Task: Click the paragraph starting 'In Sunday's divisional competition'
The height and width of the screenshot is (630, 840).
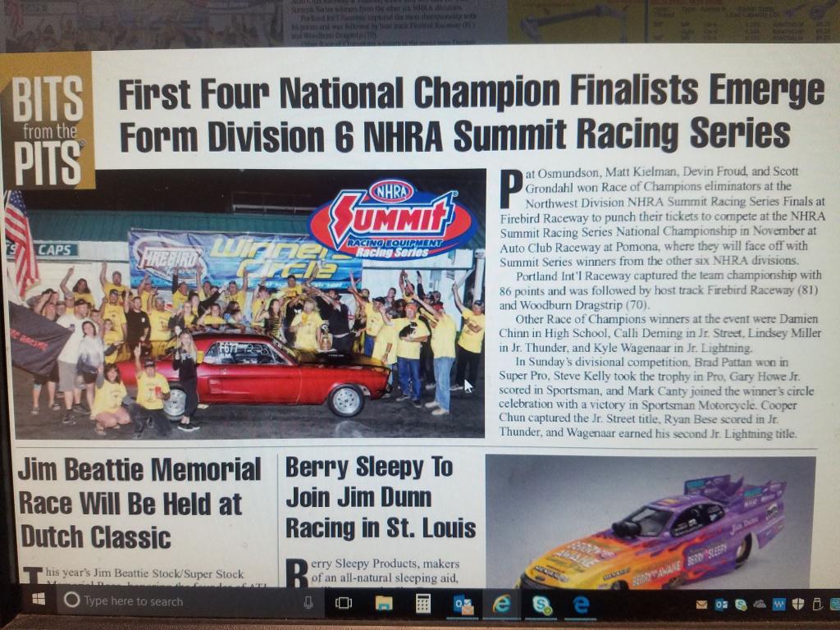Action: point(656,397)
